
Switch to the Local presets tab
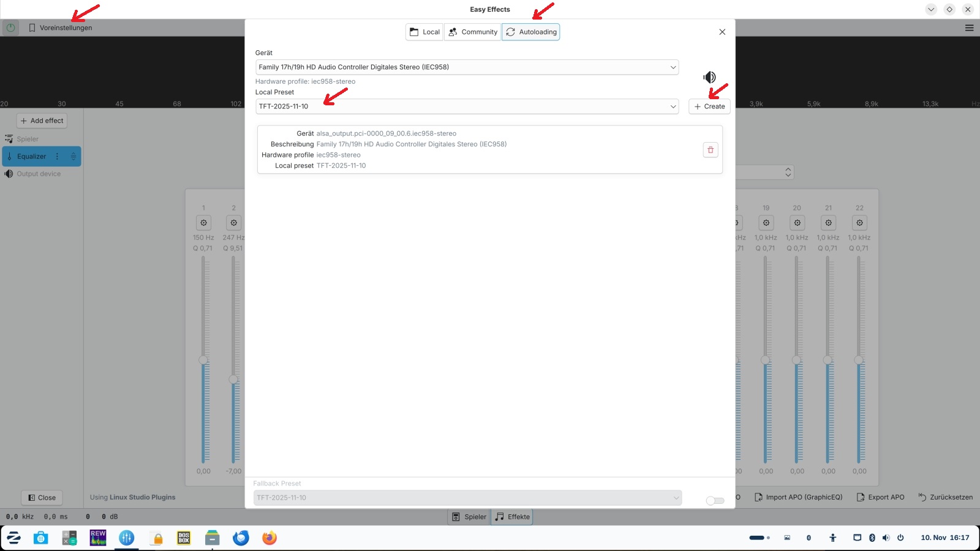(x=424, y=32)
